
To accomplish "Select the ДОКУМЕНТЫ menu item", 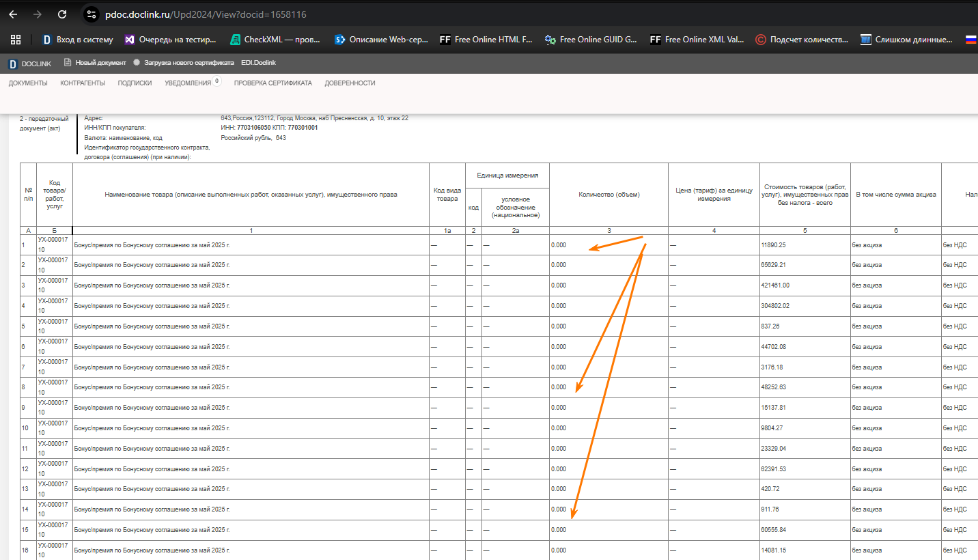I will click(x=28, y=83).
